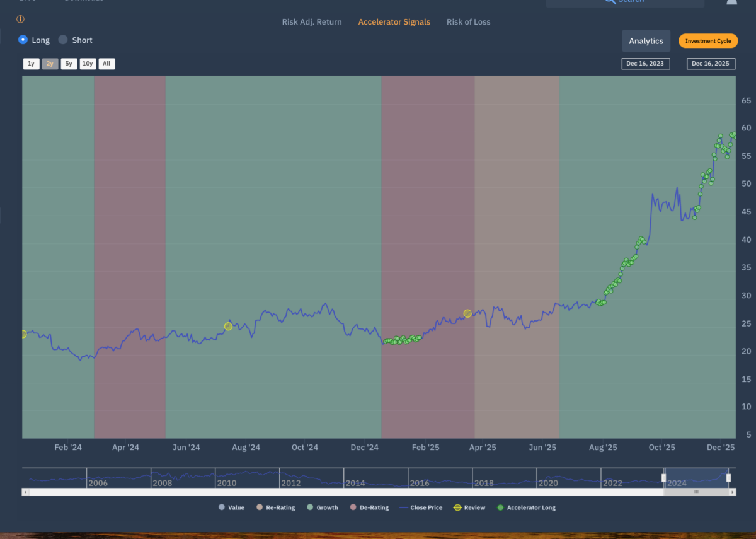Viewport: 756px width, 539px height.
Task: Switch to the Risk Adj. Return tab
Action: pyautogui.click(x=312, y=22)
